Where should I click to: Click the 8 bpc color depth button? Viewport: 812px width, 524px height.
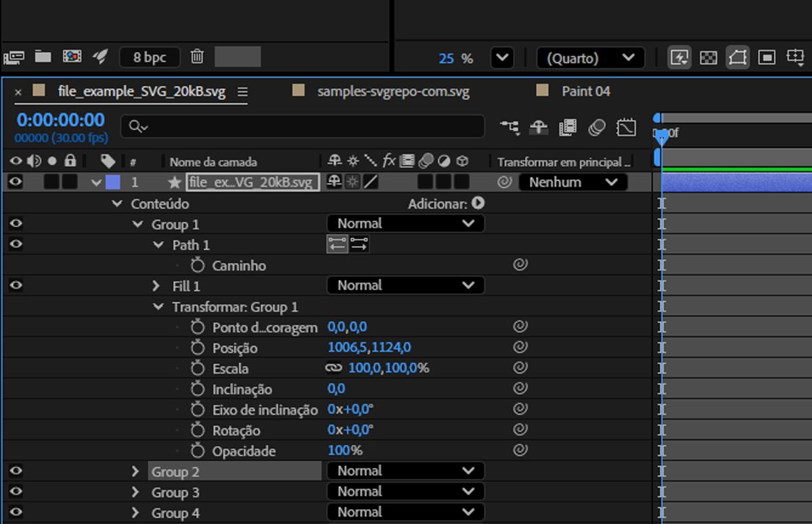pyautogui.click(x=150, y=57)
